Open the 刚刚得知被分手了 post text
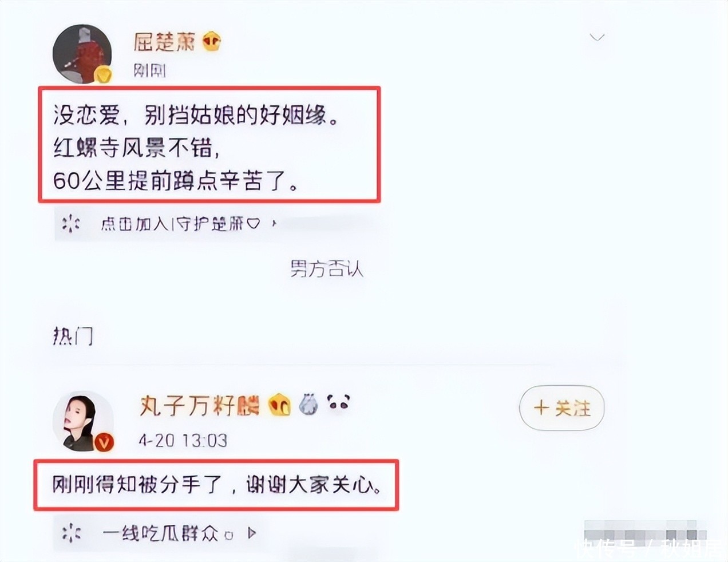 (217, 485)
